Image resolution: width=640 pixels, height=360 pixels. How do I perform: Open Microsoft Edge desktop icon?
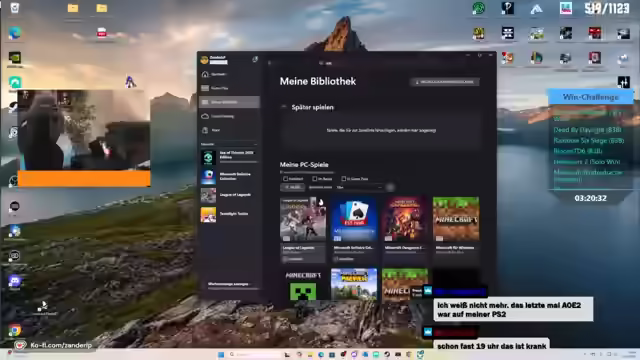click(15, 33)
